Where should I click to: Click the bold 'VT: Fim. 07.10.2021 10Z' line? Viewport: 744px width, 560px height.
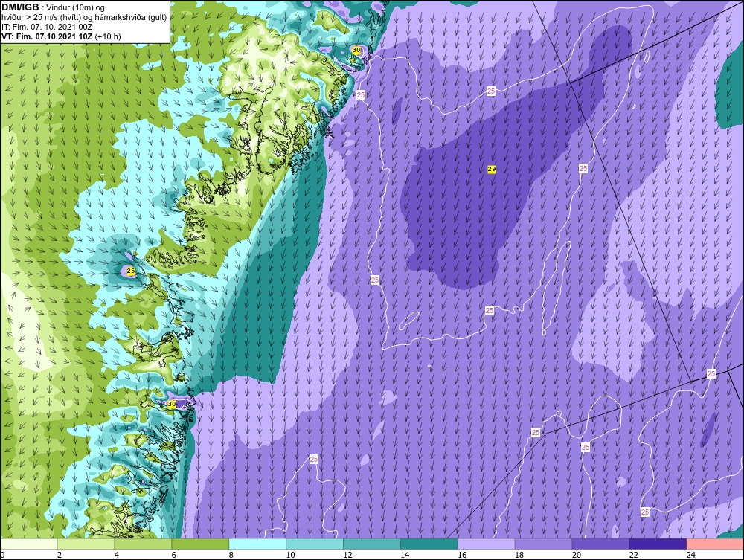48,36
